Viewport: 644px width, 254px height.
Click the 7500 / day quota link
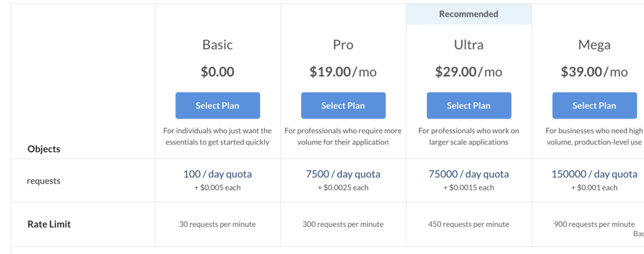coord(343,174)
